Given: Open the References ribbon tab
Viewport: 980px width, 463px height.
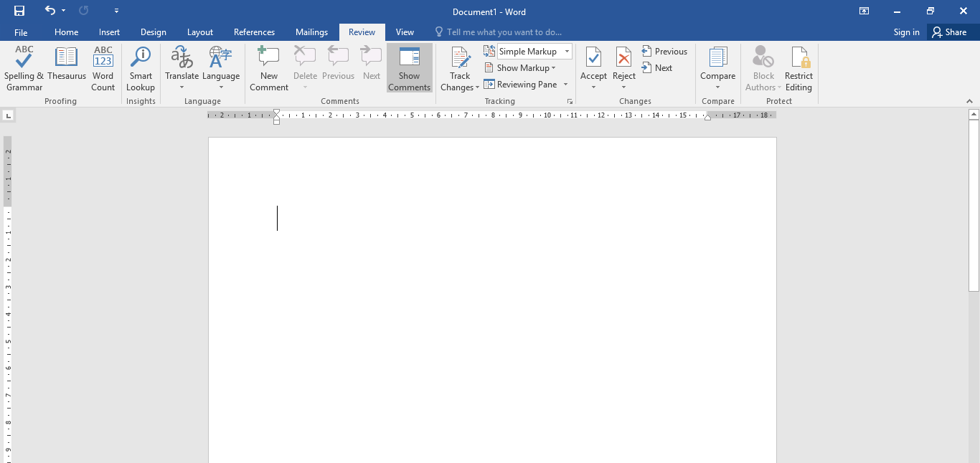Looking at the screenshot, I should (x=255, y=32).
